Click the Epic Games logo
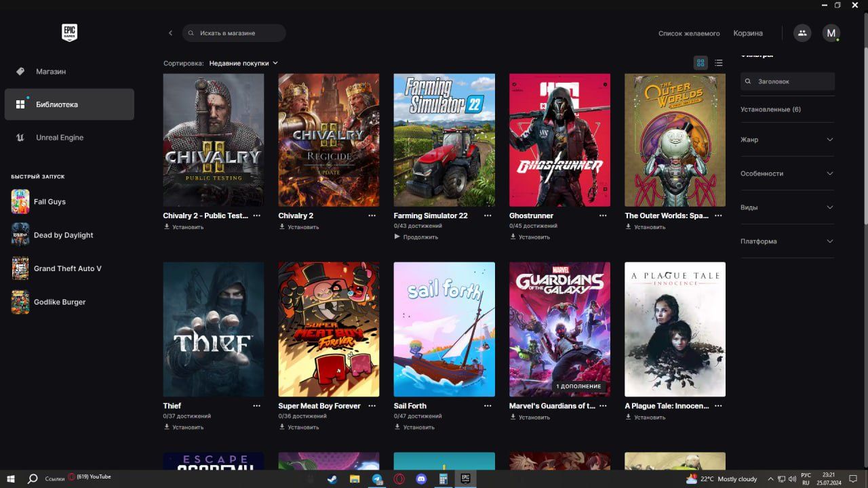The height and width of the screenshot is (488, 868). [69, 33]
